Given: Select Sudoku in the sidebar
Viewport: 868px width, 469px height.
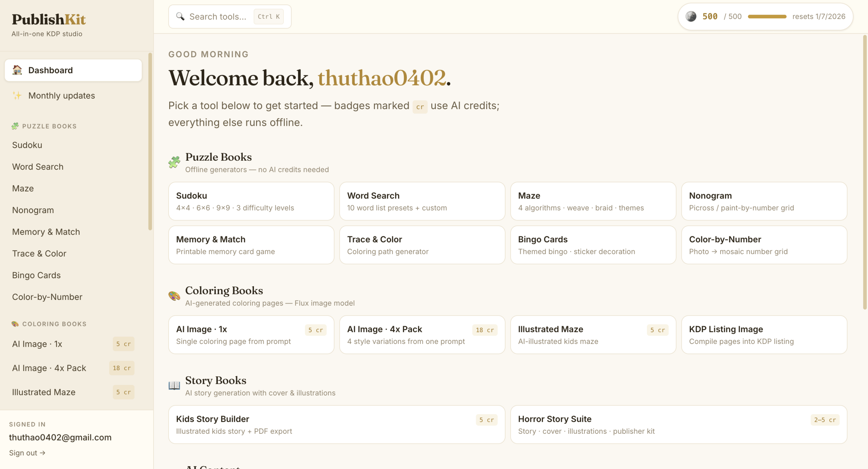Looking at the screenshot, I should click(x=73, y=145).
